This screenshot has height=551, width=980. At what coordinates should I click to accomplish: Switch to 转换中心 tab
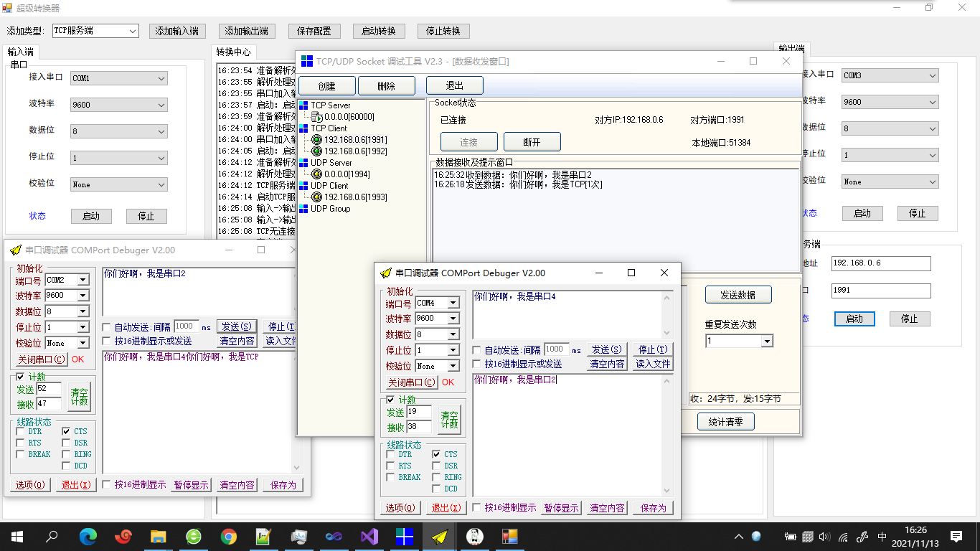click(x=234, y=52)
